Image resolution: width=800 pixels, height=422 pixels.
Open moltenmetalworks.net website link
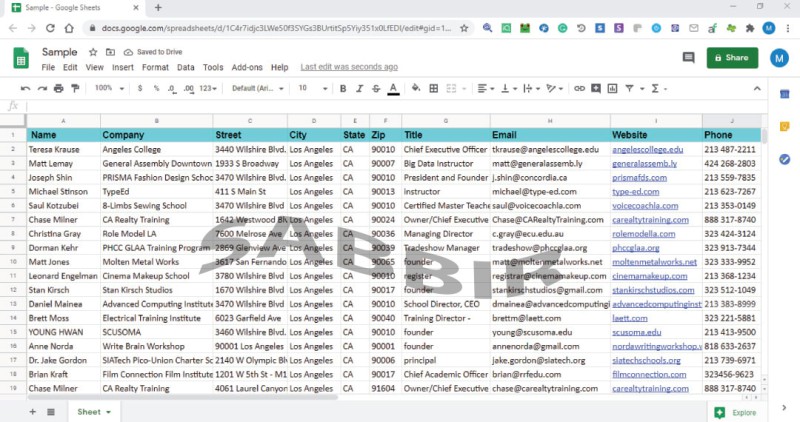(655, 262)
